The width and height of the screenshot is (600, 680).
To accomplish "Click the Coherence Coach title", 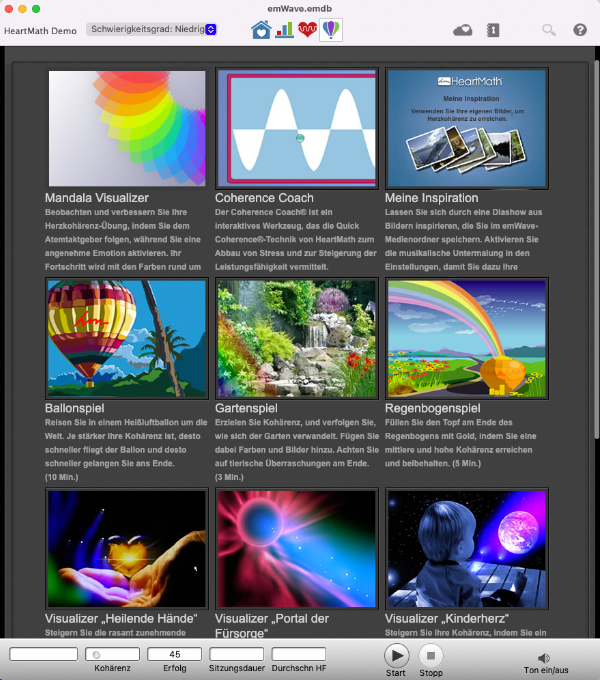I will 264,198.
